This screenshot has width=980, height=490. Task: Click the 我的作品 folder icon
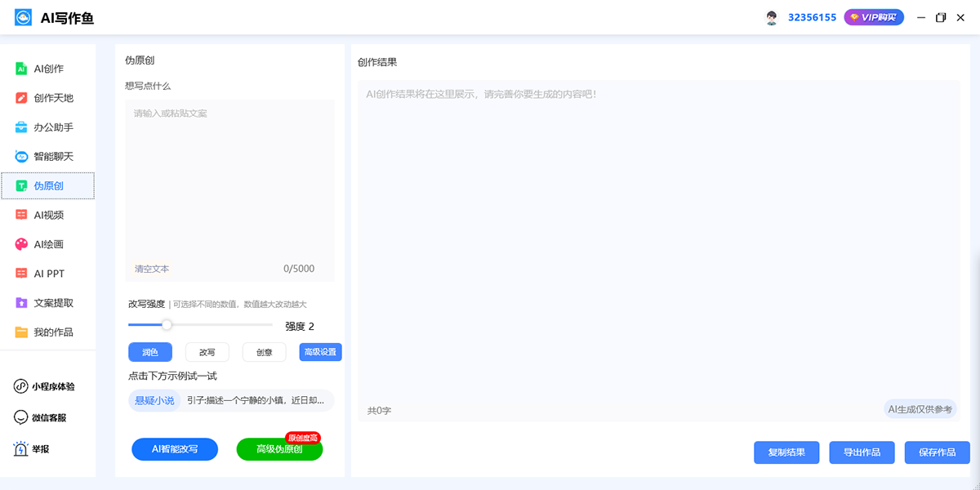tap(21, 332)
